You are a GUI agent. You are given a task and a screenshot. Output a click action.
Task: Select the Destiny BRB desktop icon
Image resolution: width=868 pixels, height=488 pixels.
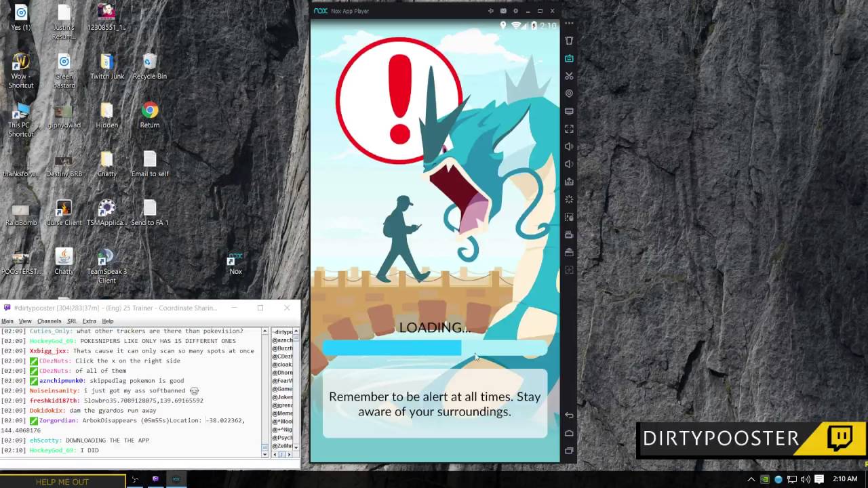pyautogui.click(x=64, y=164)
